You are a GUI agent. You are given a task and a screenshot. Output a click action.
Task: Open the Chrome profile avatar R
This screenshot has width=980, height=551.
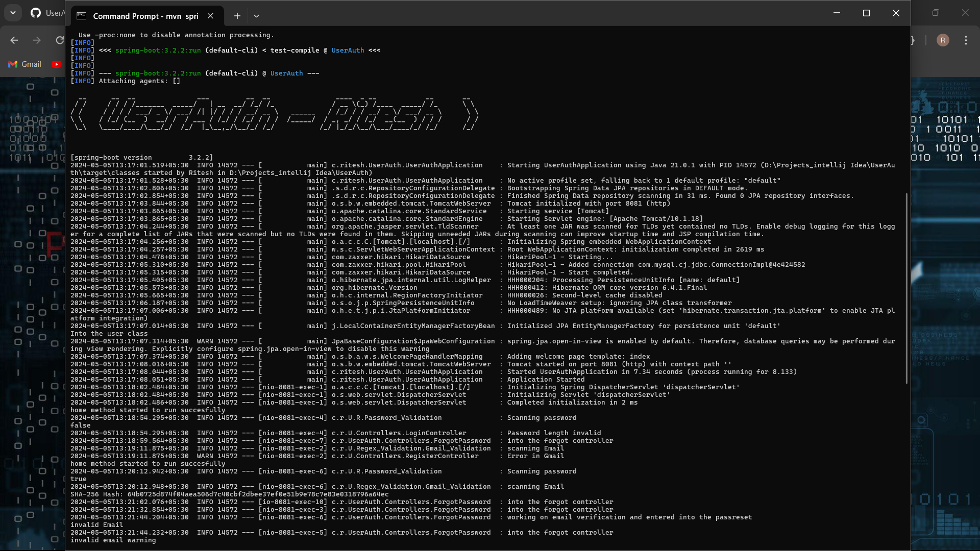point(943,40)
